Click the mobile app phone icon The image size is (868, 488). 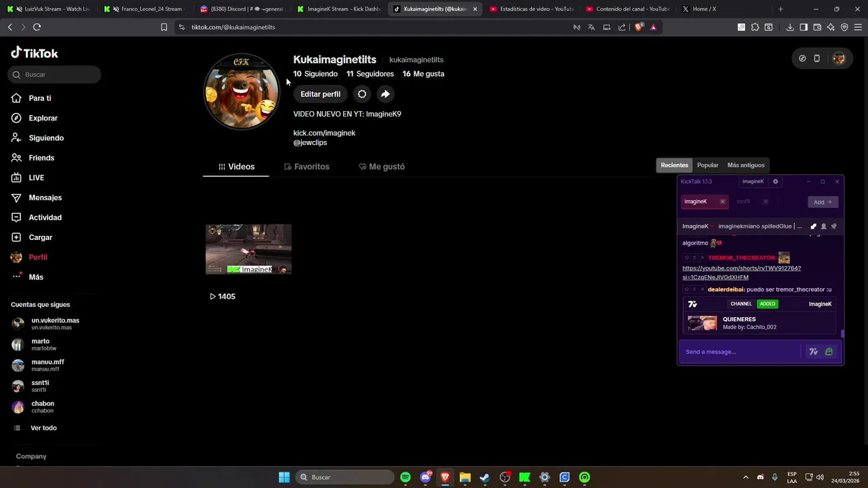(816, 58)
